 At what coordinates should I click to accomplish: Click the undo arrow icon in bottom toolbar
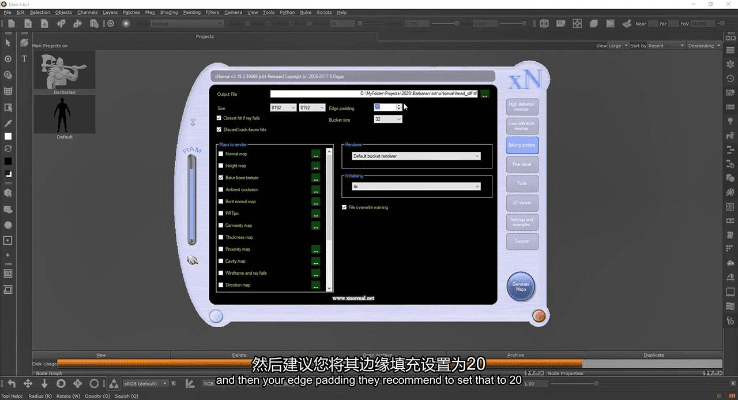click(x=11, y=384)
